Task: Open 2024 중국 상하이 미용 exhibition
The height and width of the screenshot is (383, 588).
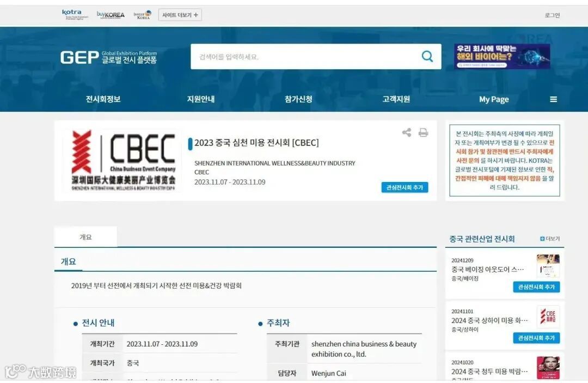Action: [489, 320]
